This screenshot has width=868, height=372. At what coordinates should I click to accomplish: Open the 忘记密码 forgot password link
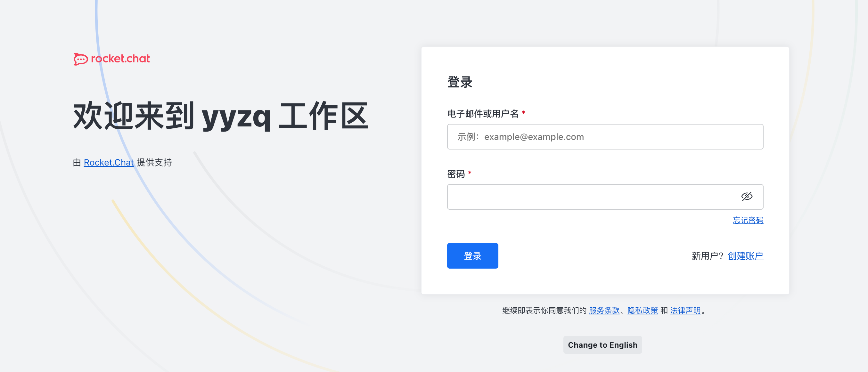[748, 220]
